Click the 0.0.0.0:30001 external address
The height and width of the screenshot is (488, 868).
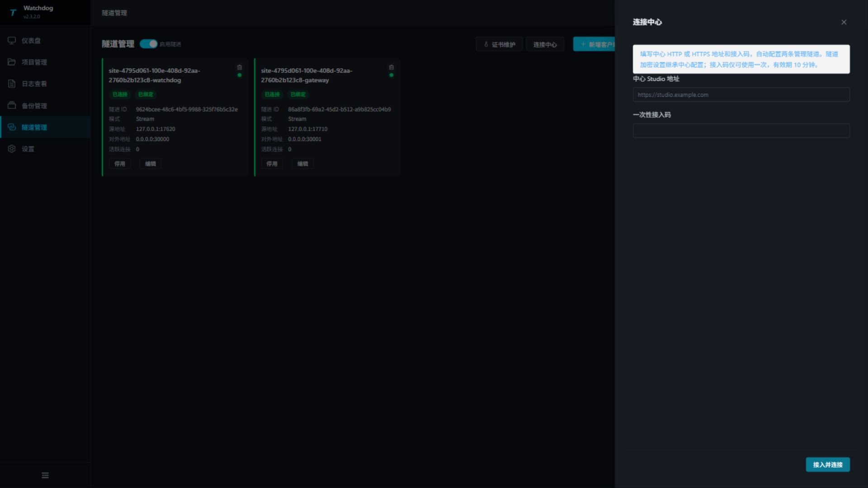tap(305, 139)
